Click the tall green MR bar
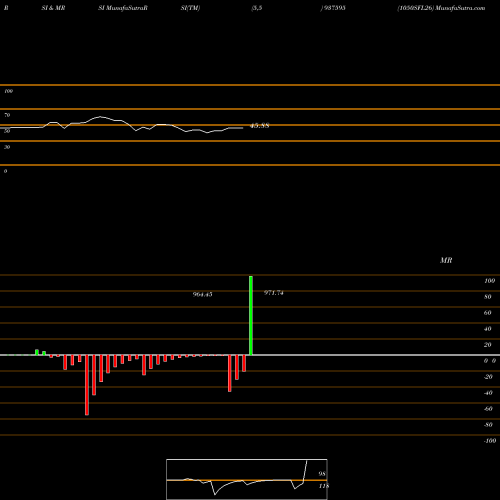The height and width of the screenshot is (500, 500). (251, 315)
